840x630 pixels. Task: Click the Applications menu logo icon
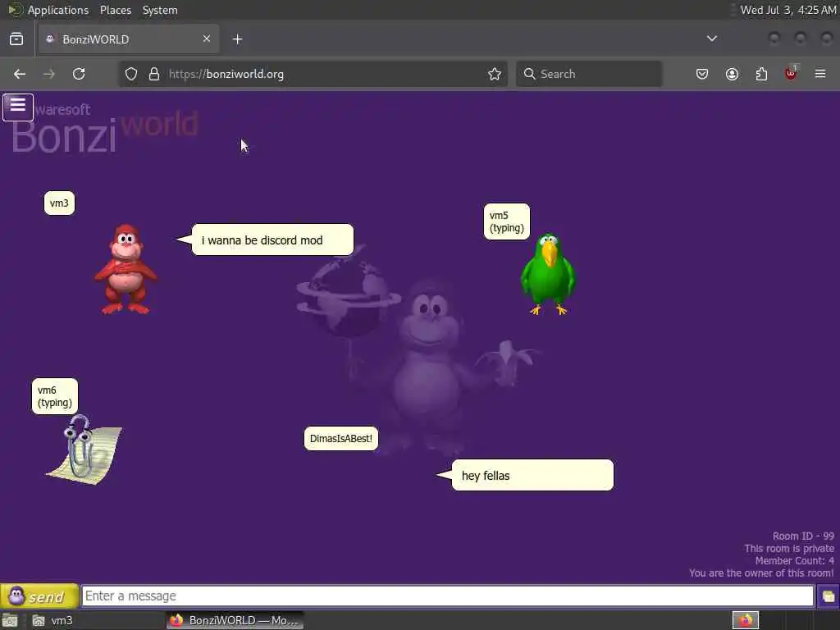pos(15,10)
